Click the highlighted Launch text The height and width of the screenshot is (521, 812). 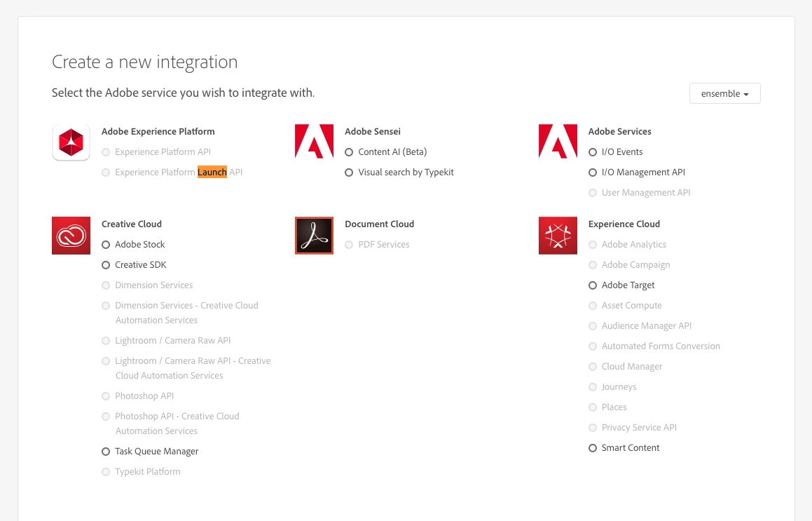(212, 172)
